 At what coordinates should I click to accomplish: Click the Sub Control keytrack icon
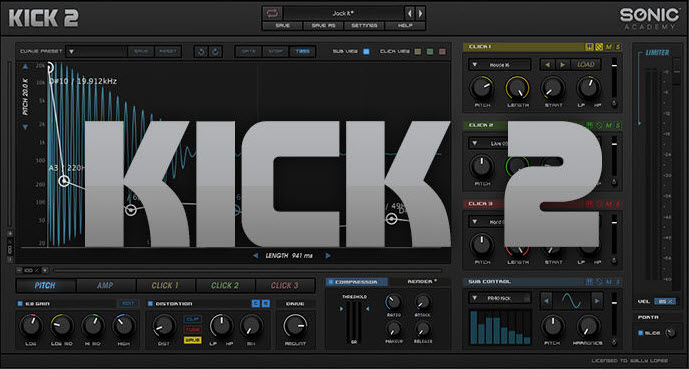click(590, 282)
